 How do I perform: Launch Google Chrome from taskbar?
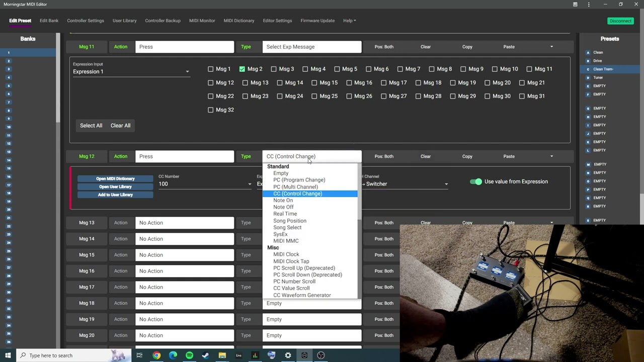pos(156,355)
